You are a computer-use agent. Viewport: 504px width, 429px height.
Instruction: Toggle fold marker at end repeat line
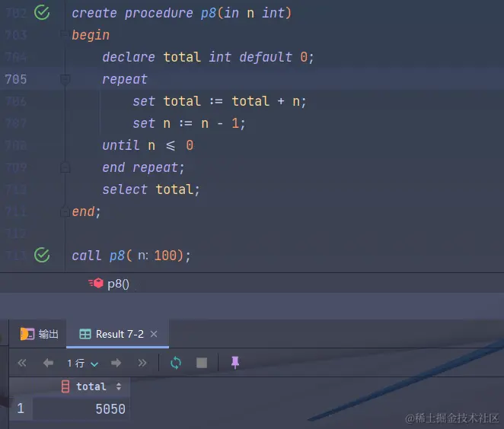click(65, 167)
